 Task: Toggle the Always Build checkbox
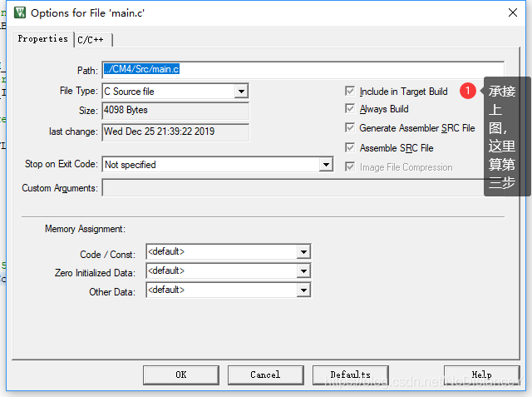pyautogui.click(x=350, y=109)
